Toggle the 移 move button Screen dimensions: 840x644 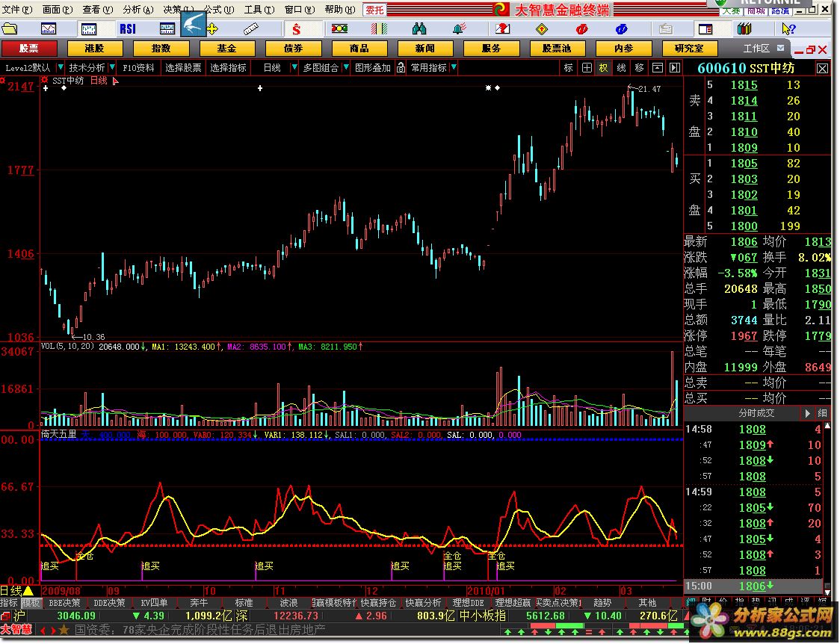coord(639,67)
